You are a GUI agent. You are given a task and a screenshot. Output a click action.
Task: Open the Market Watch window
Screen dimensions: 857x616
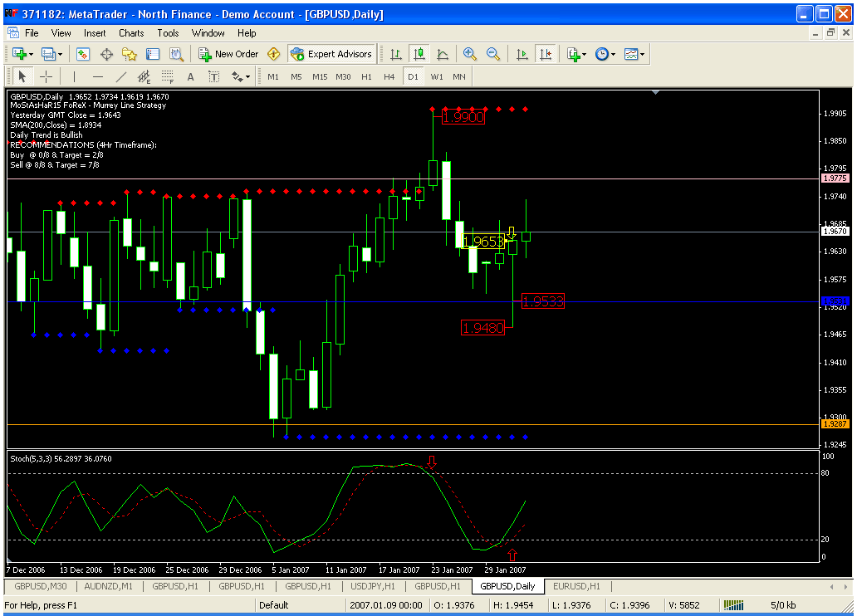(83, 54)
